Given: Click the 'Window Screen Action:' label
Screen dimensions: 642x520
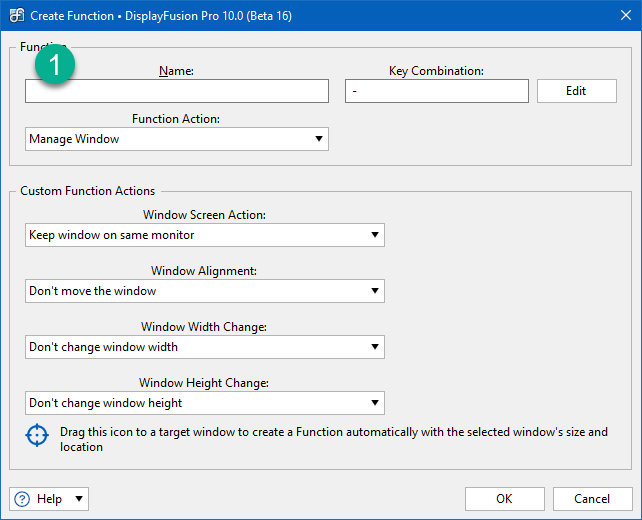Looking at the screenshot, I should pyautogui.click(x=204, y=215).
